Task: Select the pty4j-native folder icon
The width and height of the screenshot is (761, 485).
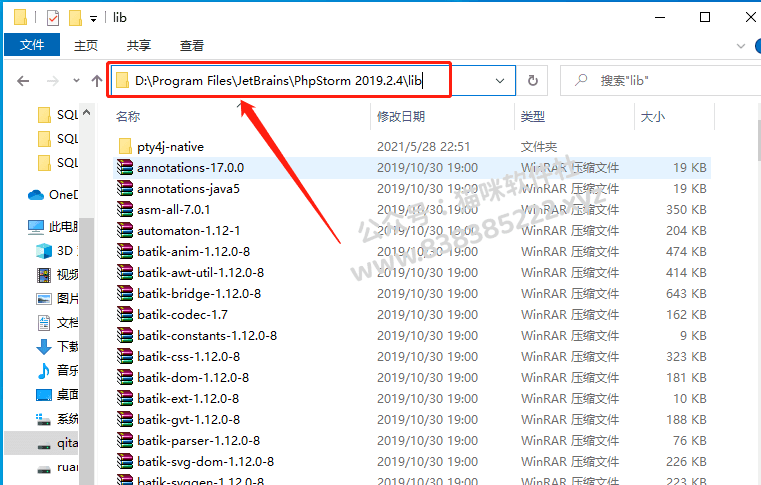Action: (125, 147)
